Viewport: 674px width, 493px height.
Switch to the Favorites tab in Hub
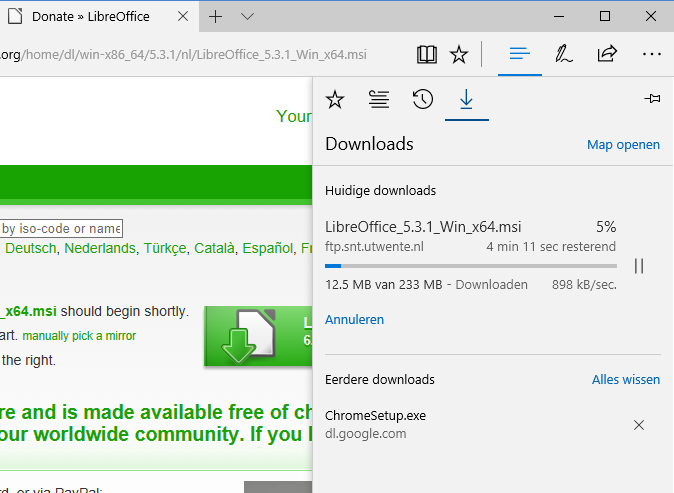click(335, 99)
